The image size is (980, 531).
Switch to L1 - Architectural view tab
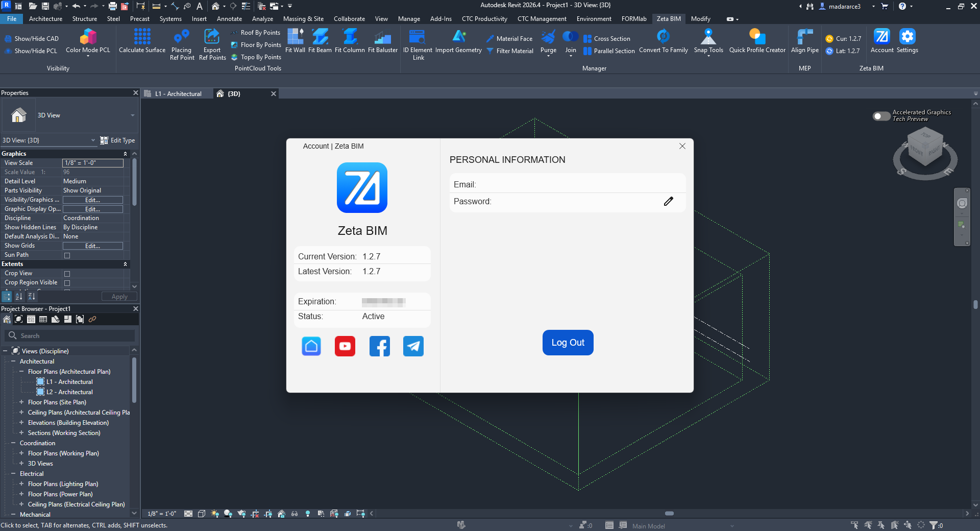pos(177,94)
